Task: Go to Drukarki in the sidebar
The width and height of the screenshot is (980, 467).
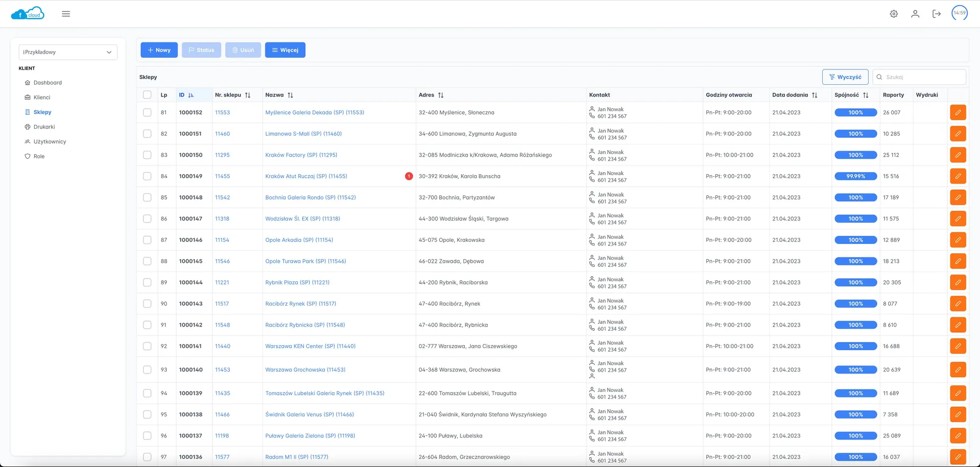Action: click(x=44, y=127)
